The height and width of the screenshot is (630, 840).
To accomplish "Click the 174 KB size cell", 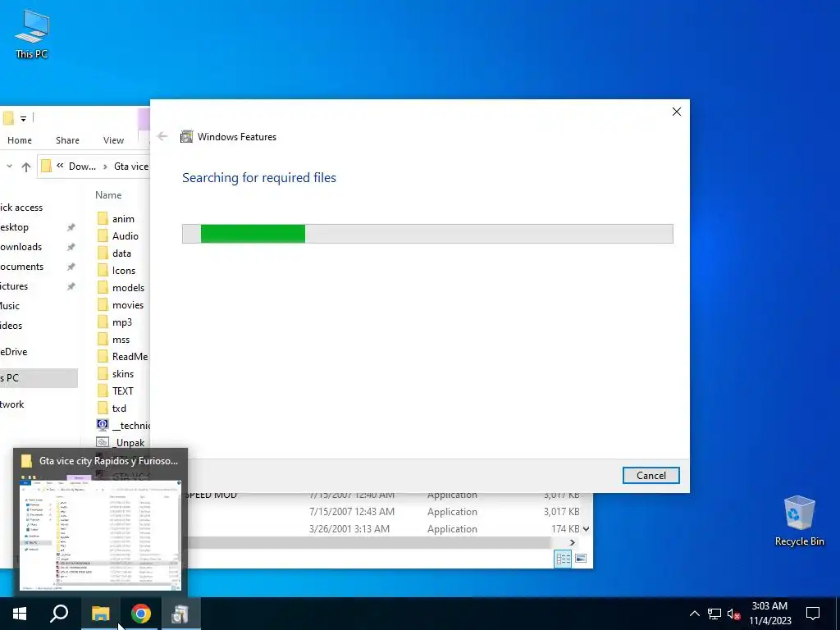I will [565, 529].
